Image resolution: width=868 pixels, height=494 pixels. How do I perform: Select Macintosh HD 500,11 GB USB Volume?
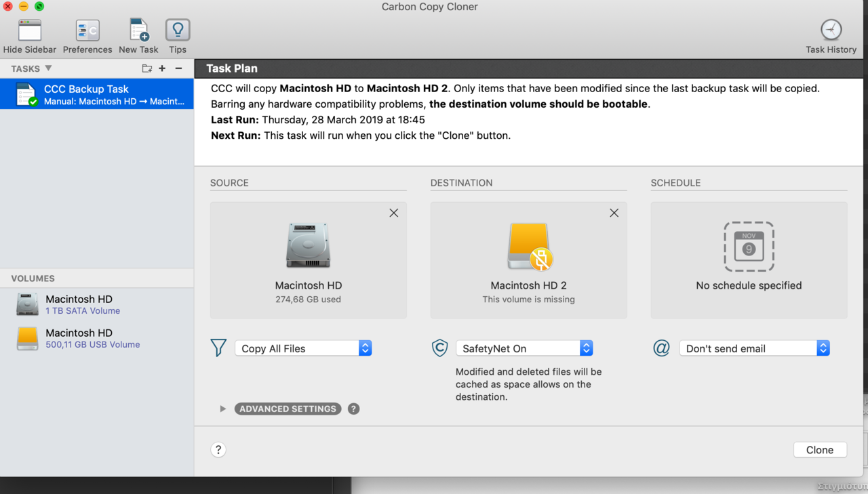pyautogui.click(x=97, y=338)
